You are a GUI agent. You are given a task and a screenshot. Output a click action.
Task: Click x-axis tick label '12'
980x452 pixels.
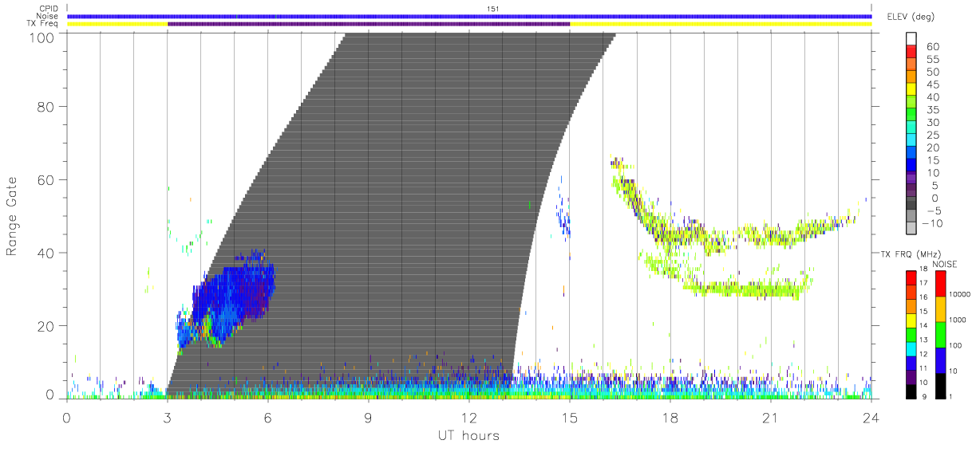469,417
